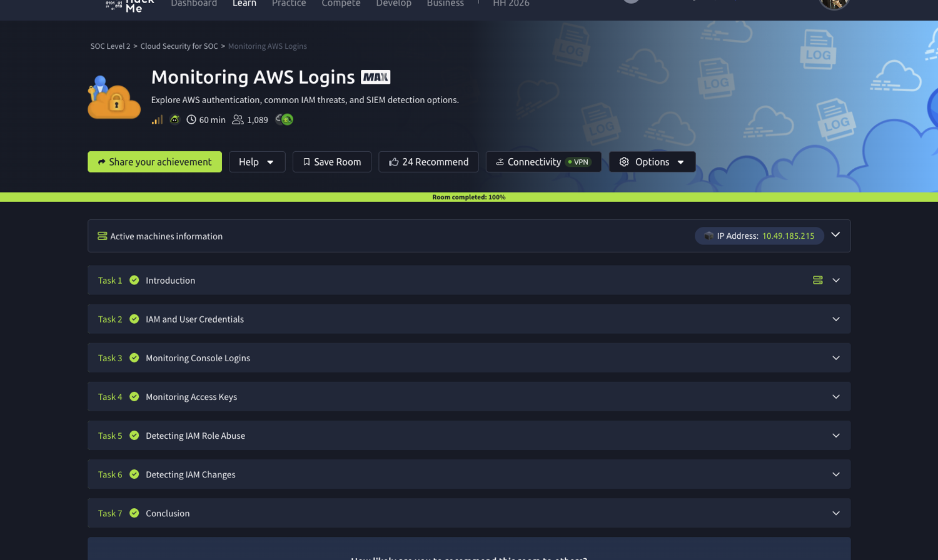Click the green machine icon in Task 1 row
The width and height of the screenshot is (938, 560).
[817, 280]
